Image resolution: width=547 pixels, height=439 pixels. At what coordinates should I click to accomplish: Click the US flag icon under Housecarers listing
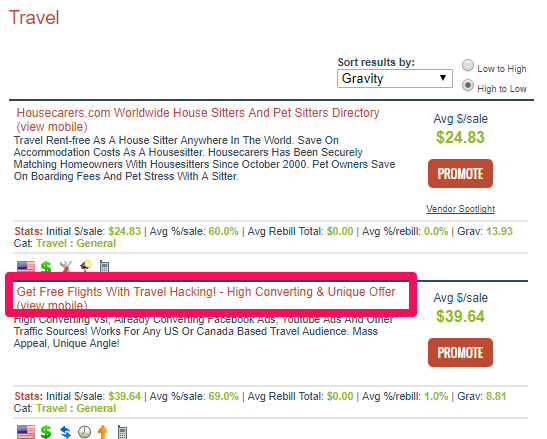pyautogui.click(x=26, y=267)
